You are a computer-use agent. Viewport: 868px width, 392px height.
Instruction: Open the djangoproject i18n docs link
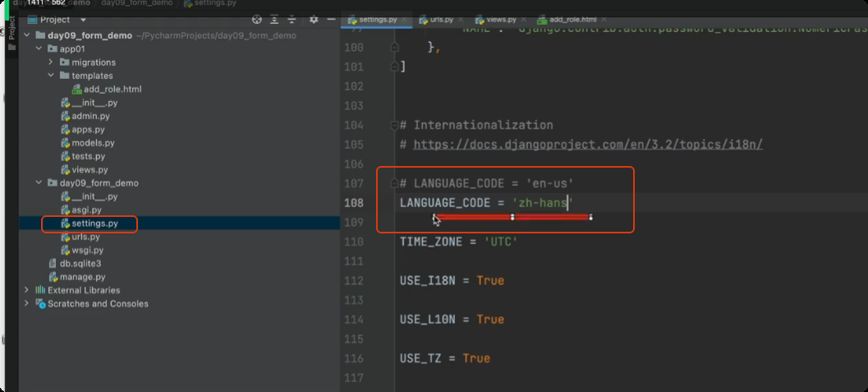[x=588, y=145]
